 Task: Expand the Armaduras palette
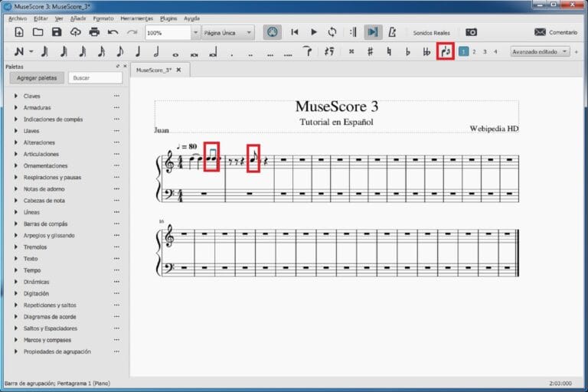pos(16,108)
